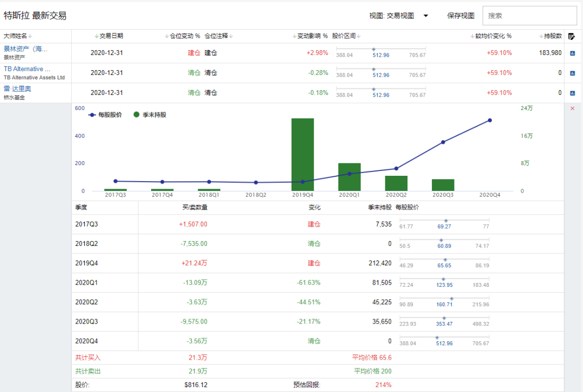Sort by 较均价变化 % column

(491, 36)
